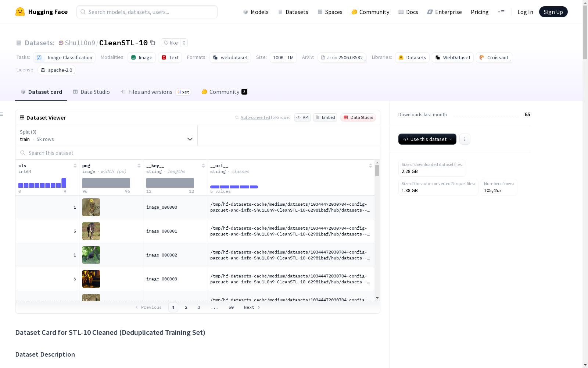Open the more options kebab button

[x=465, y=139]
